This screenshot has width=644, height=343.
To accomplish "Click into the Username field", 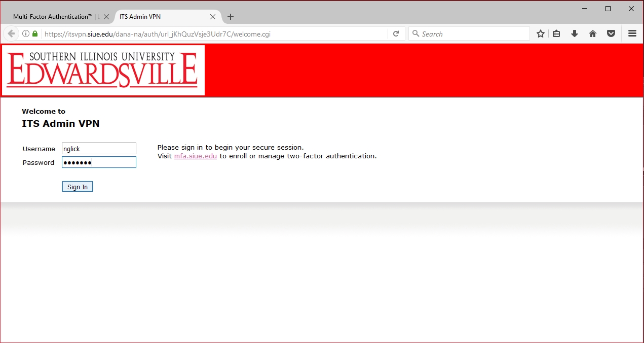I will click(99, 149).
